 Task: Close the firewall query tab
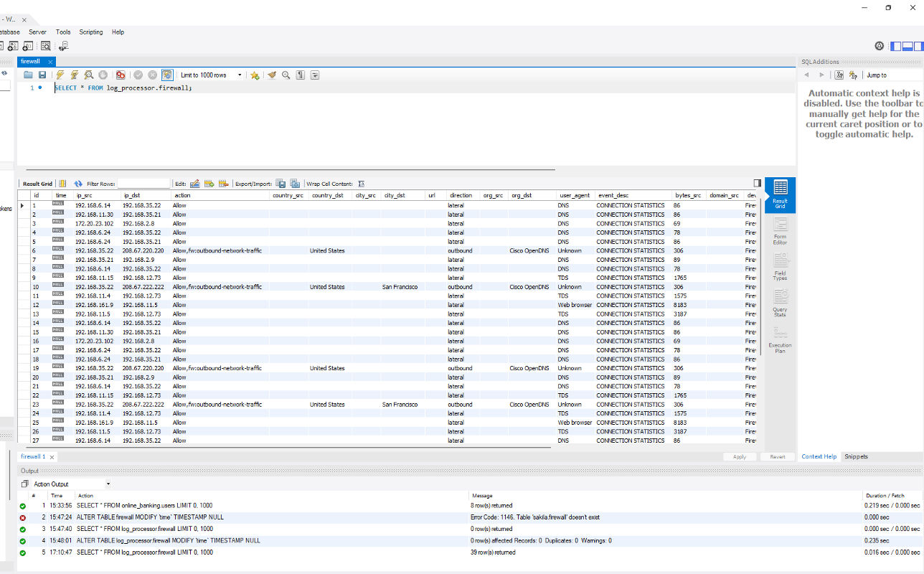pos(50,62)
